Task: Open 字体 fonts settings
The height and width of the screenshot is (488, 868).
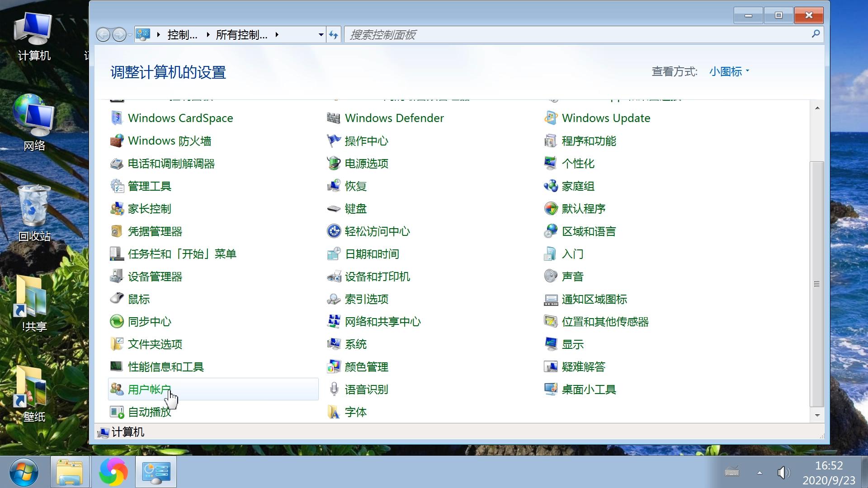Action: pos(355,412)
